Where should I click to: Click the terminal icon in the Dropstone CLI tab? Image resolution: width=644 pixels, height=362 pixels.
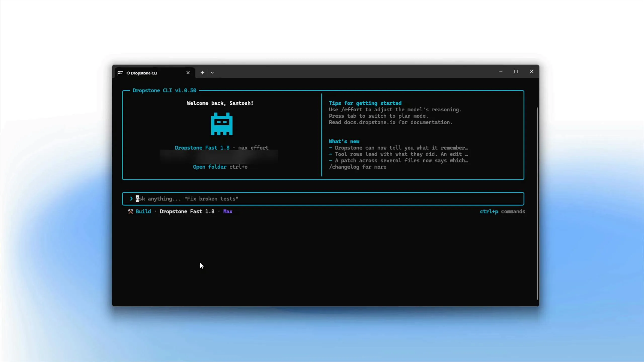120,73
